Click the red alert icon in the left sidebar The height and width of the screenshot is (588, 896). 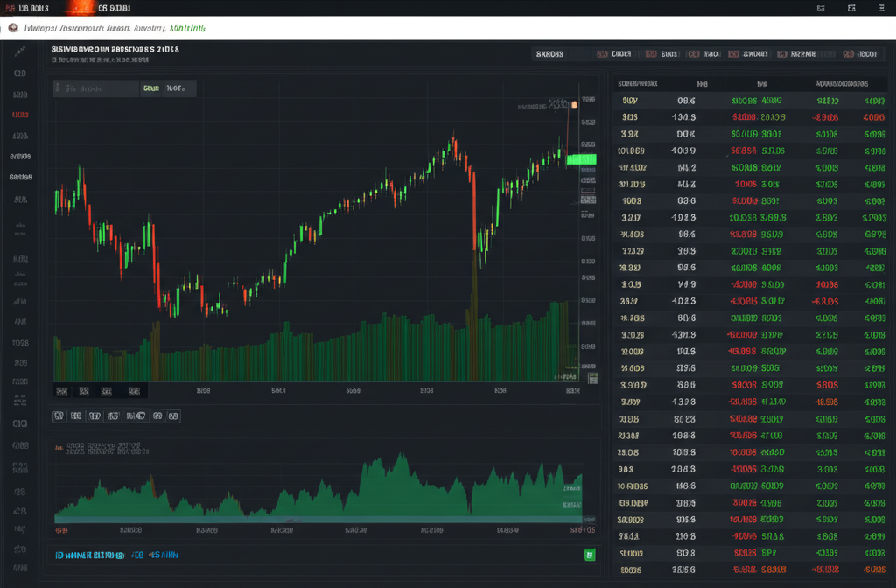click(x=17, y=115)
